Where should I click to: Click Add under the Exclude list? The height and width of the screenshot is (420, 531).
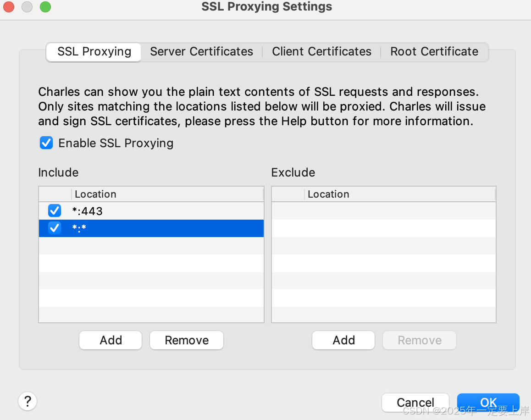point(343,340)
